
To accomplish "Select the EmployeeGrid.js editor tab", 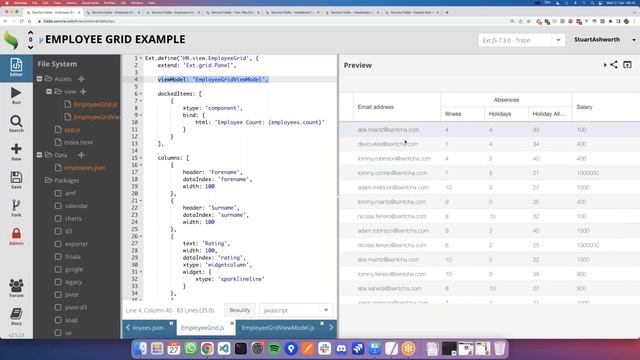I will coord(202,328).
